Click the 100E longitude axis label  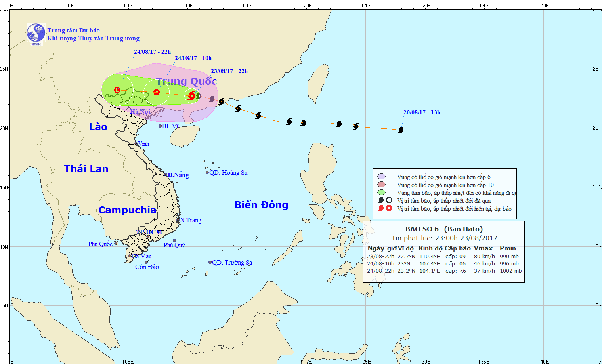(x=69, y=5)
